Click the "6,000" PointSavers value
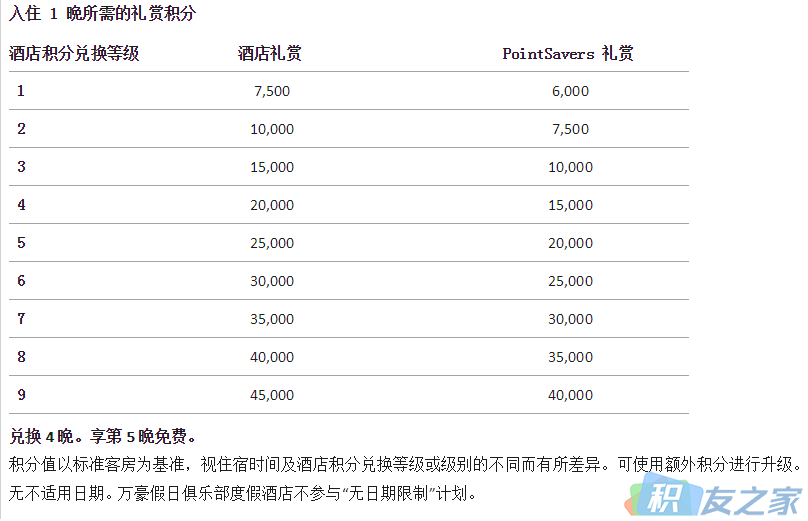808x521 pixels. pyautogui.click(x=570, y=91)
